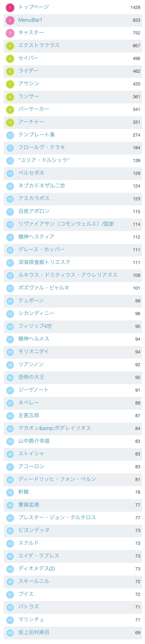Open the フィリップ4世 entry
145x644 pixels.
click(x=35, y=326)
